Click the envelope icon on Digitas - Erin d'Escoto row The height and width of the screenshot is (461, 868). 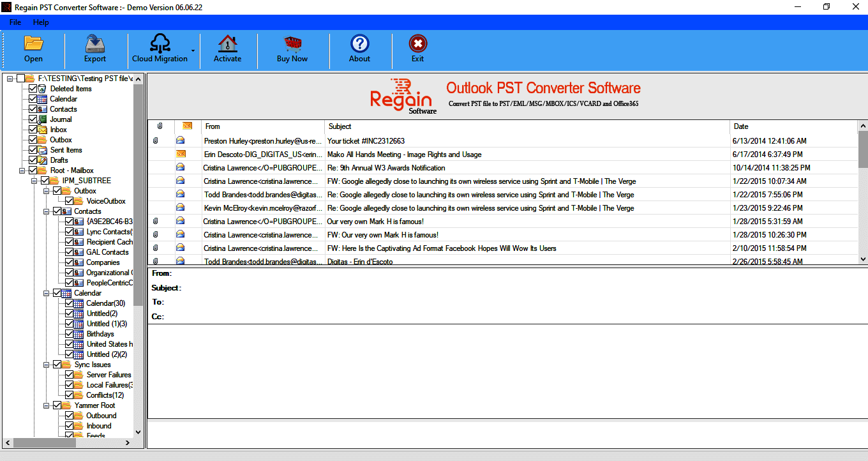click(181, 261)
